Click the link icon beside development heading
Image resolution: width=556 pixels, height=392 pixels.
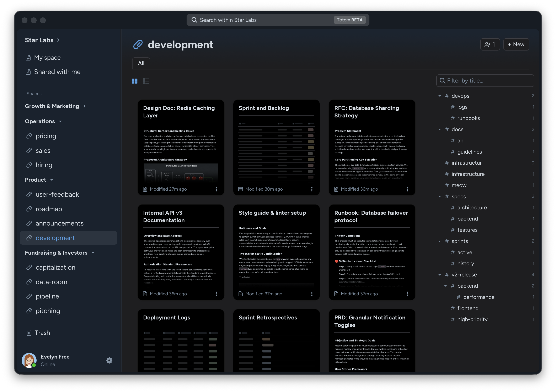pyautogui.click(x=138, y=44)
